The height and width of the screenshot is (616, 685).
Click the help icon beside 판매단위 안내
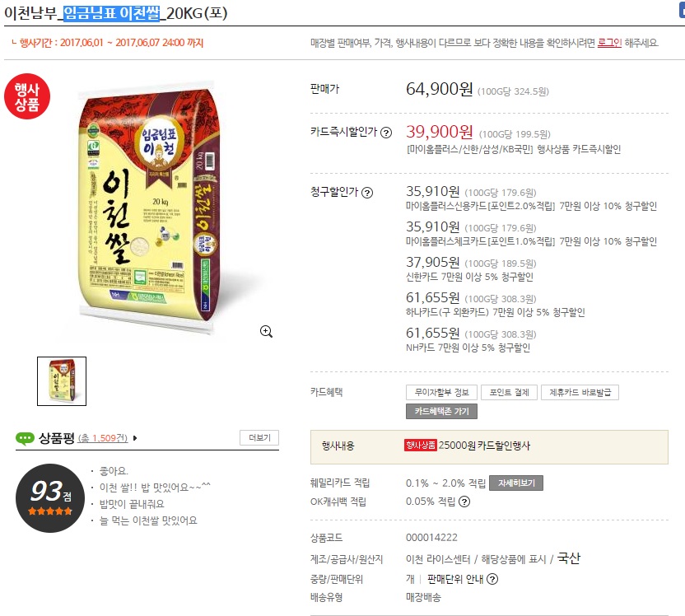[492, 579]
